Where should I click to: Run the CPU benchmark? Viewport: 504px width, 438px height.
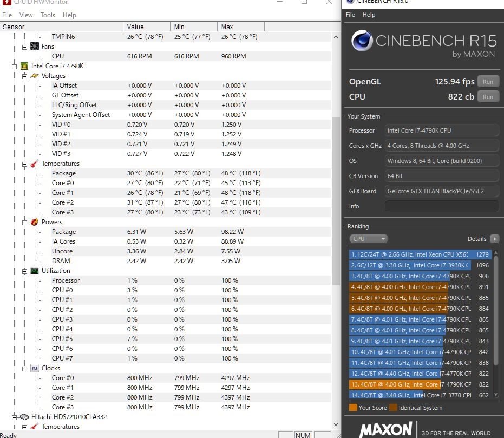(488, 97)
